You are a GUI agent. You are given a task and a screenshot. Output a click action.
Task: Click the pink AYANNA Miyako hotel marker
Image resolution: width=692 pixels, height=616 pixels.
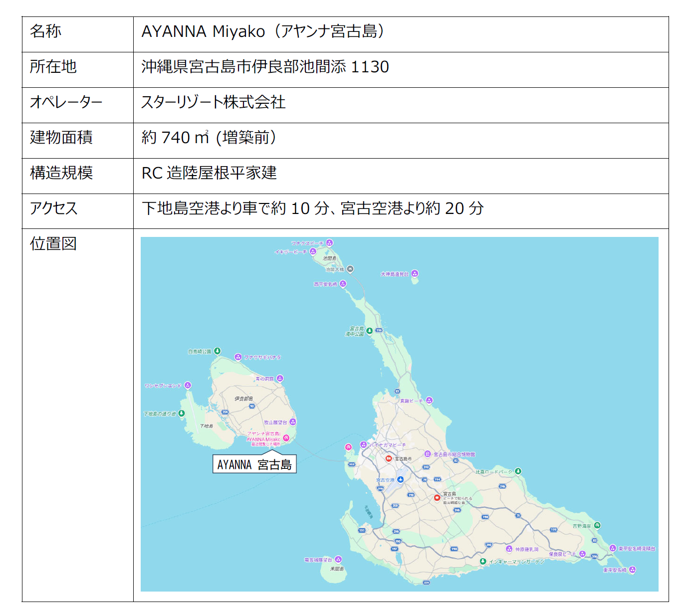pyautogui.click(x=286, y=438)
